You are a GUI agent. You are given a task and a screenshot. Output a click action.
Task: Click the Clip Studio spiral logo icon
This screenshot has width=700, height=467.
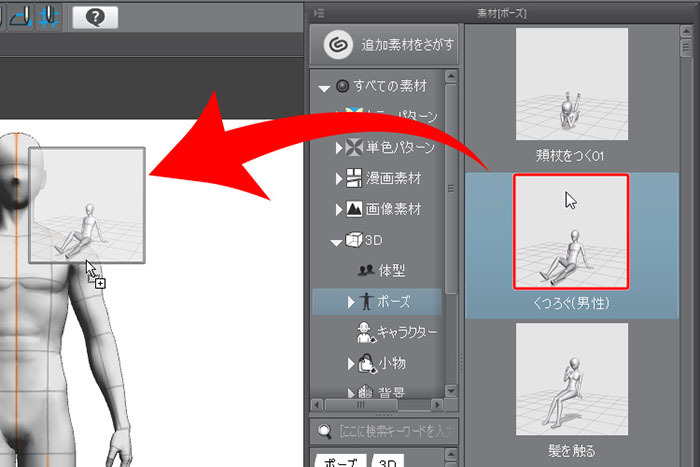tap(339, 45)
